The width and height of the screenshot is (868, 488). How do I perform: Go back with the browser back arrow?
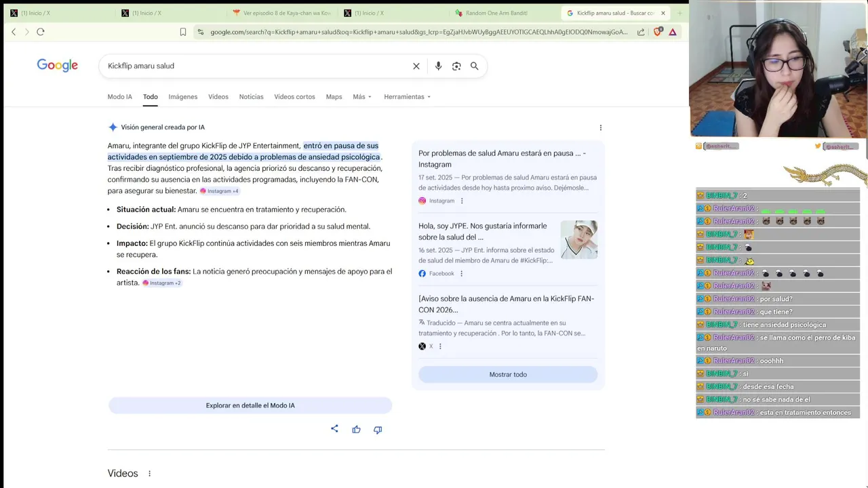click(x=14, y=32)
